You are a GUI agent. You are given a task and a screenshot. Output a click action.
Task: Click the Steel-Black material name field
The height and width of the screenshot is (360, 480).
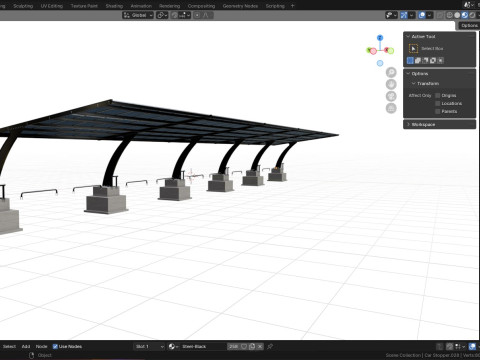pyautogui.click(x=203, y=347)
